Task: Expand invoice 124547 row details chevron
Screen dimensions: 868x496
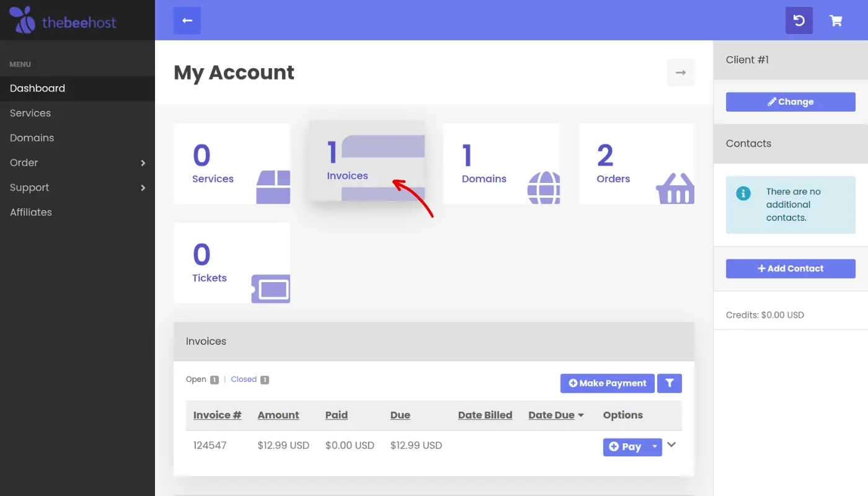Action: pos(671,445)
